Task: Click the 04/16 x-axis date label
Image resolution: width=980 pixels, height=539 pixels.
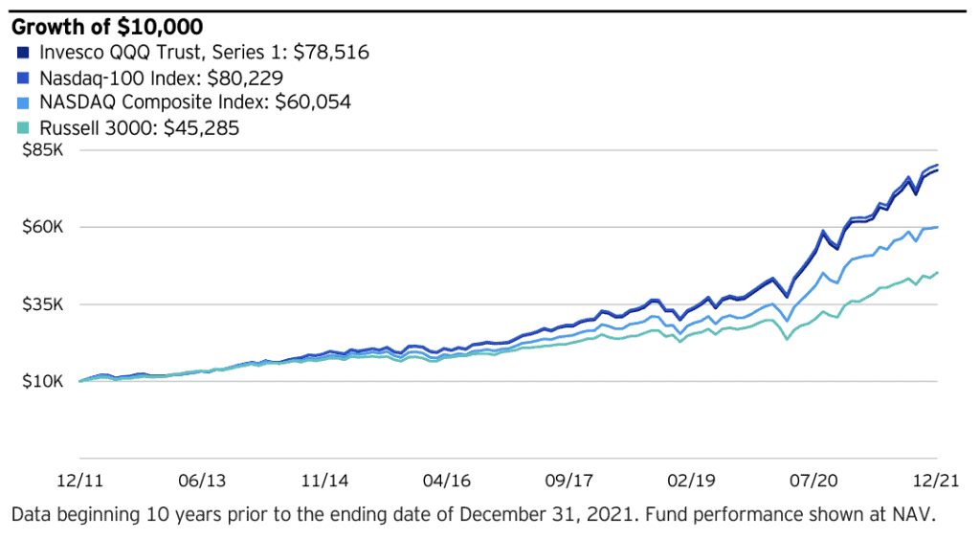Action: click(446, 481)
